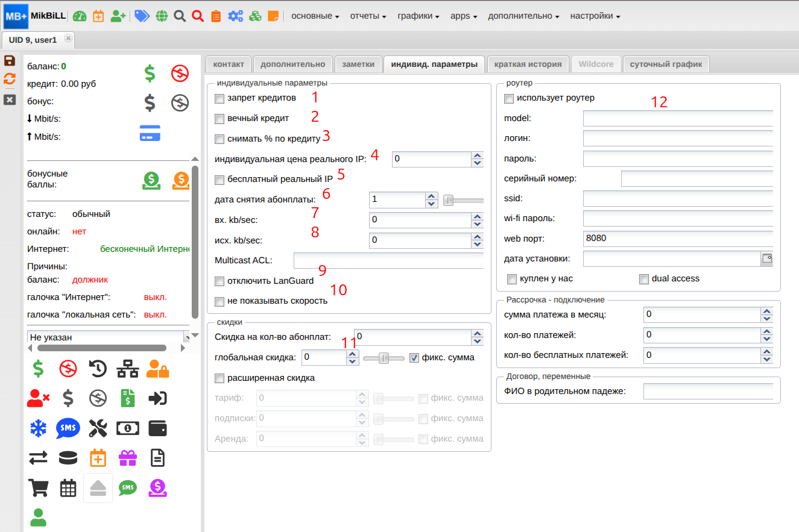The image size is (799, 532).
Task: Enable 'расширенная скидка' checkbox
Action: tap(219, 378)
